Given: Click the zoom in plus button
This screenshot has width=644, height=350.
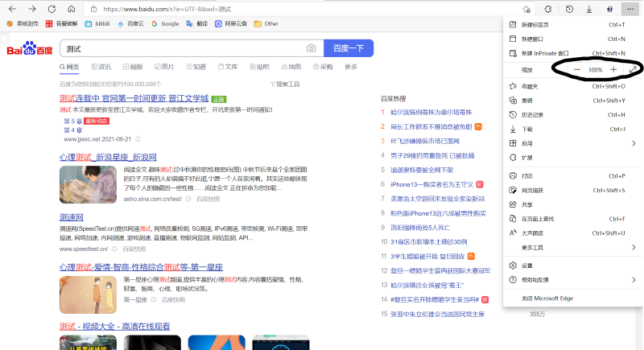Looking at the screenshot, I should [x=613, y=70].
